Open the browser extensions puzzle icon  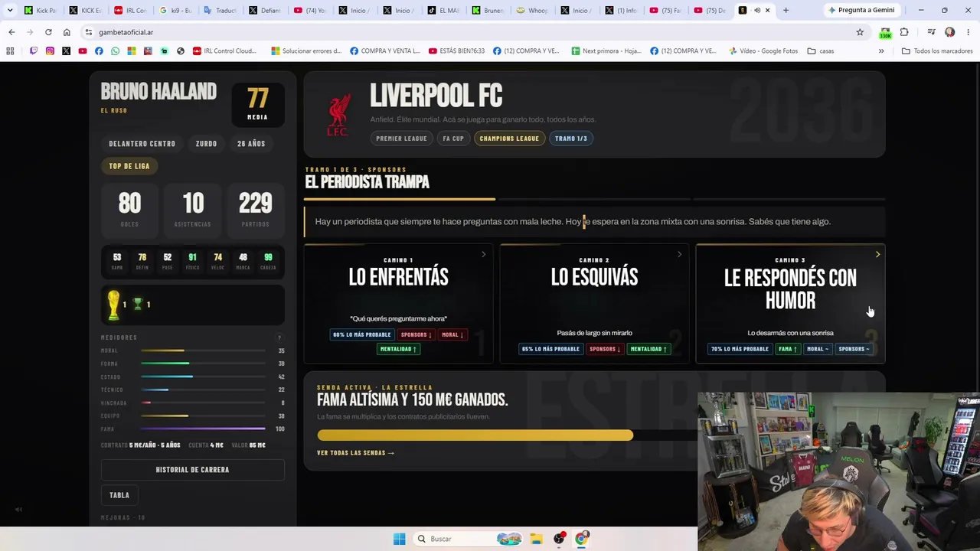point(904,32)
